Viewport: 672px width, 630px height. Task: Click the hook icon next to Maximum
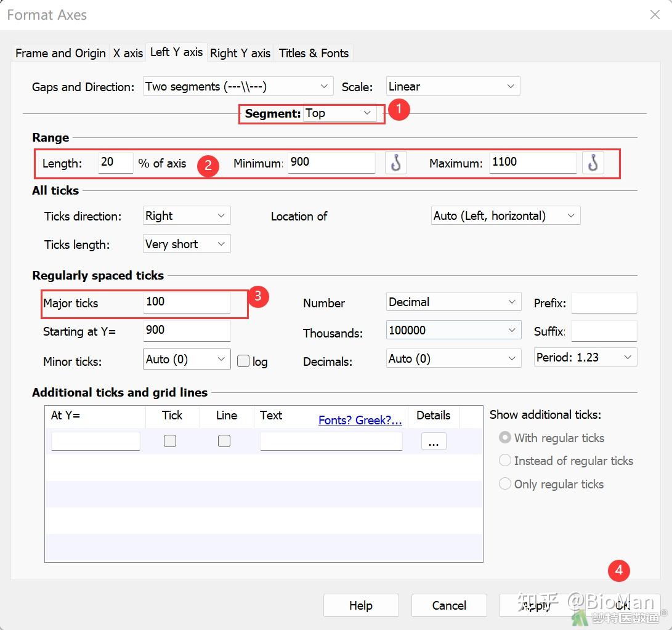[x=593, y=163]
